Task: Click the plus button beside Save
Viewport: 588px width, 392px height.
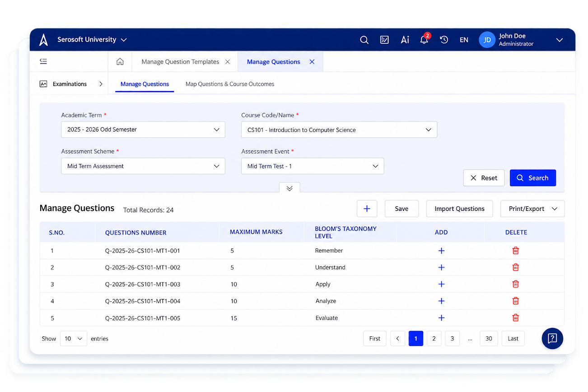Action: tap(367, 209)
